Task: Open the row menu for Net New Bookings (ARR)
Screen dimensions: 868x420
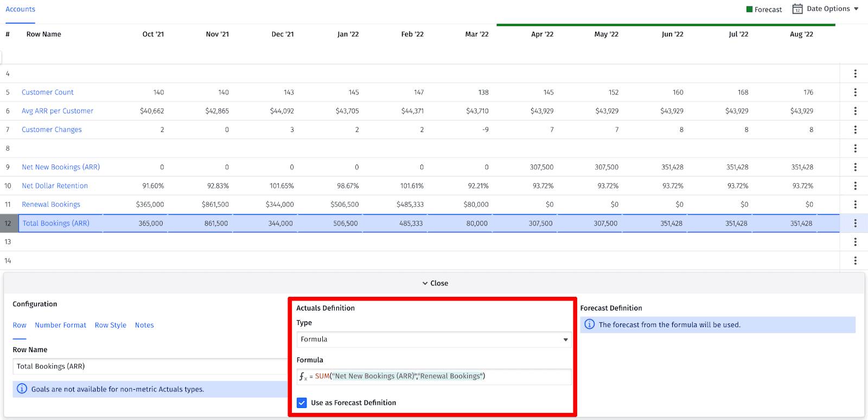Action: coord(855,167)
